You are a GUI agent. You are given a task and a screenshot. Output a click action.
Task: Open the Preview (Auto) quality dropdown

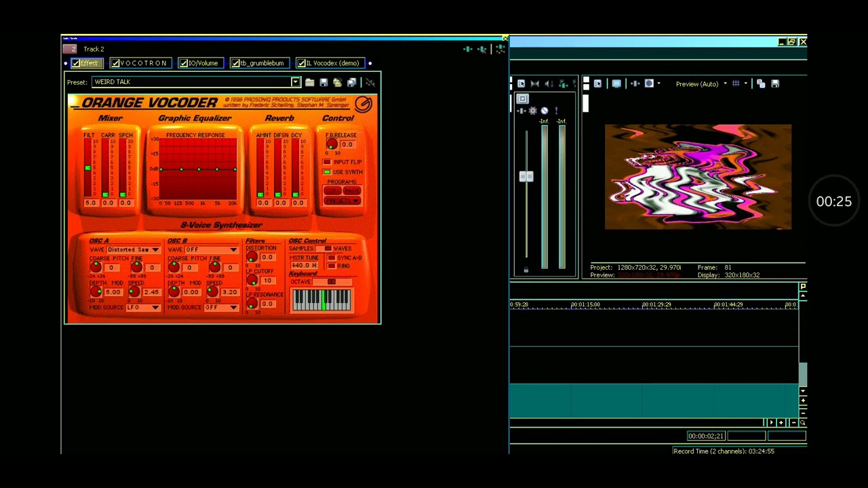click(725, 84)
